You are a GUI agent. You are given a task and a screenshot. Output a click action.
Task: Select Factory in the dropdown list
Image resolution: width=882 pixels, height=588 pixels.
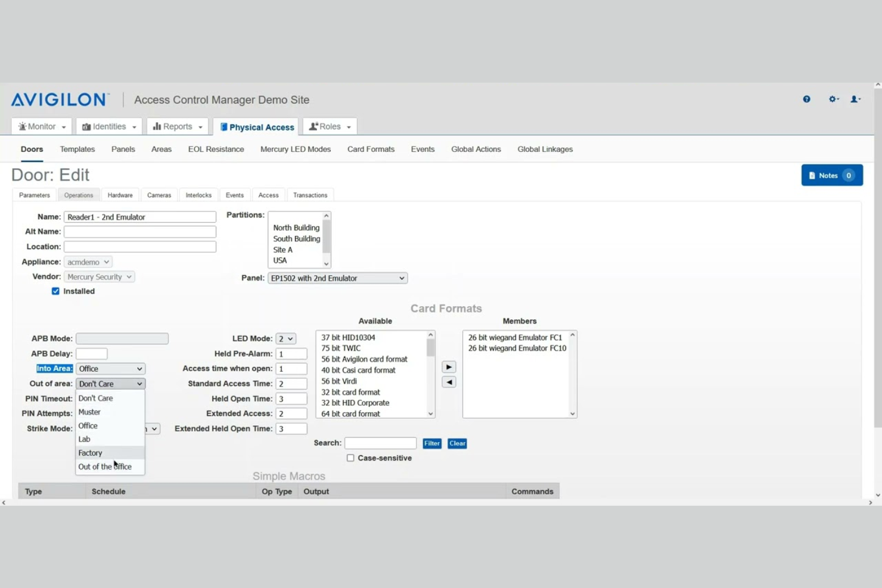click(110, 453)
